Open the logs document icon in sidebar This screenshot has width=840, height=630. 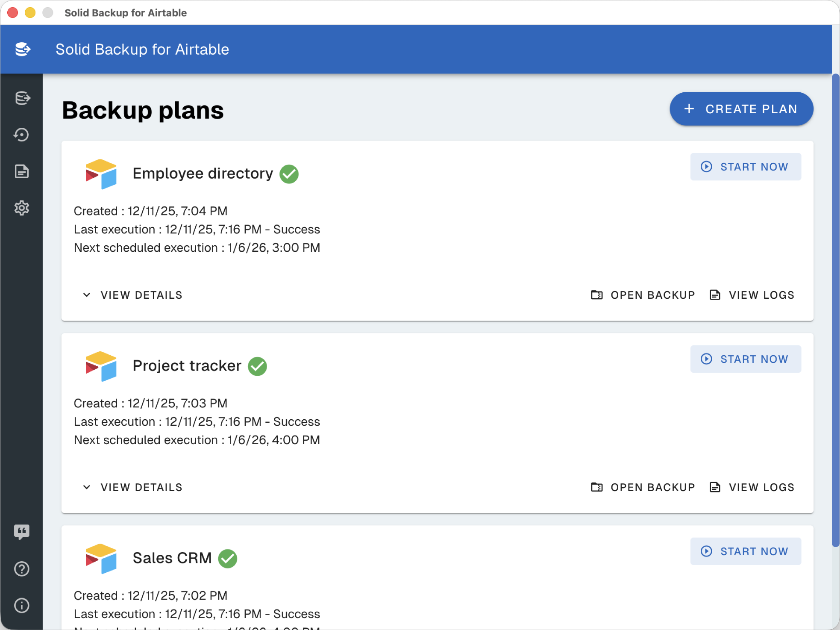(x=21, y=171)
